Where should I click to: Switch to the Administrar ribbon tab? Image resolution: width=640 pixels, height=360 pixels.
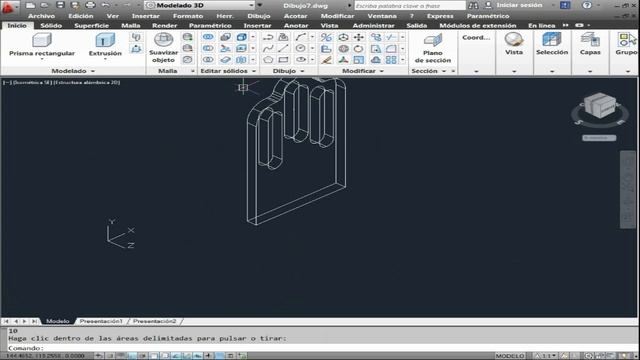373,25
